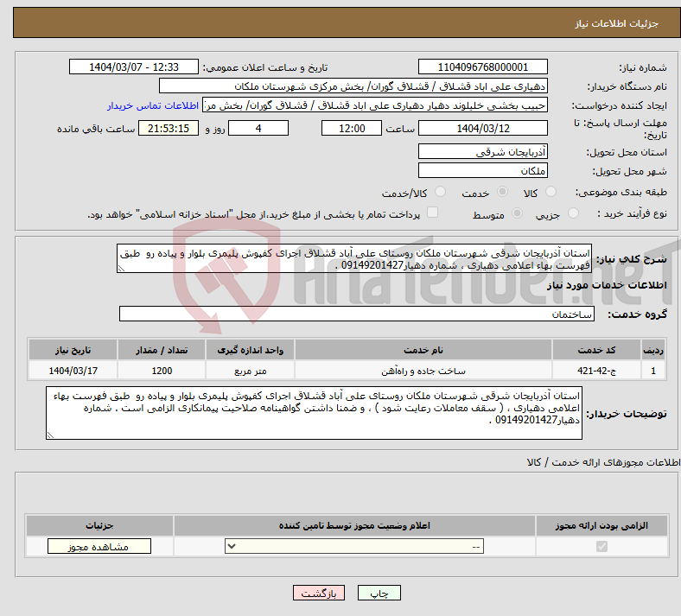Click the ساعت باقی مانده label

(x=96, y=129)
